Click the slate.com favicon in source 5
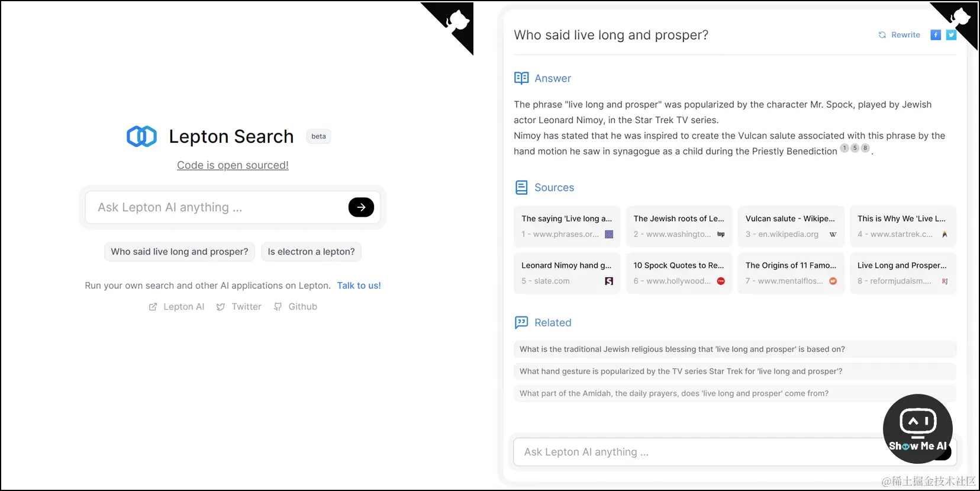The height and width of the screenshot is (491, 980). (609, 281)
